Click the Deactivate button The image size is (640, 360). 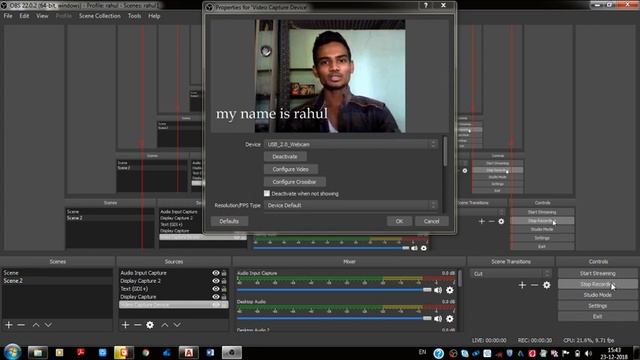[285, 157]
